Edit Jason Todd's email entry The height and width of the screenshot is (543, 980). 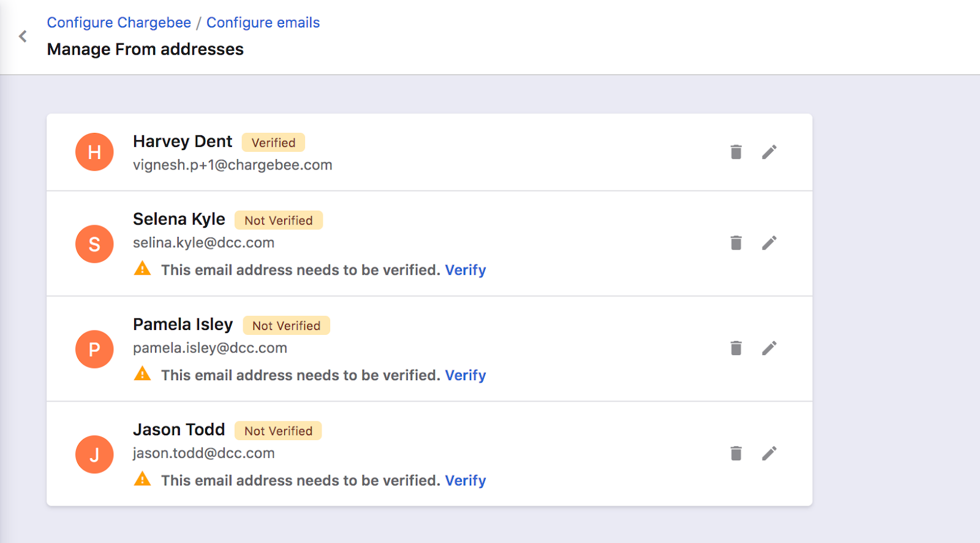pos(769,454)
